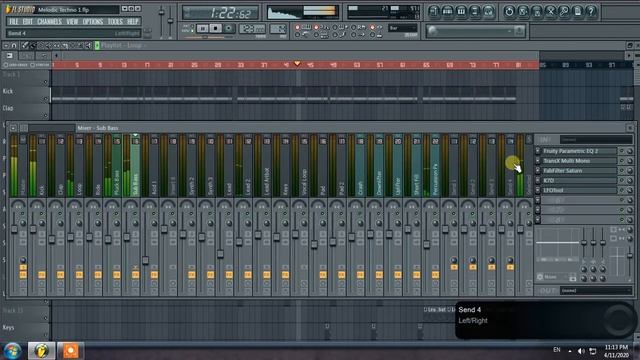The image size is (640, 360).
Task: Open the browser view icon
Action: point(474,11)
